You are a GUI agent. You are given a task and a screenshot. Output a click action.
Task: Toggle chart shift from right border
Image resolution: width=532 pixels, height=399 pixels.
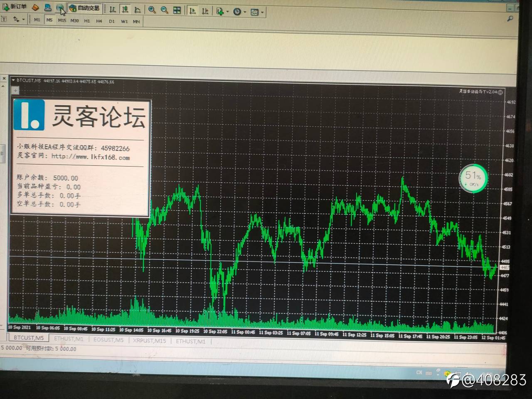coord(205,11)
